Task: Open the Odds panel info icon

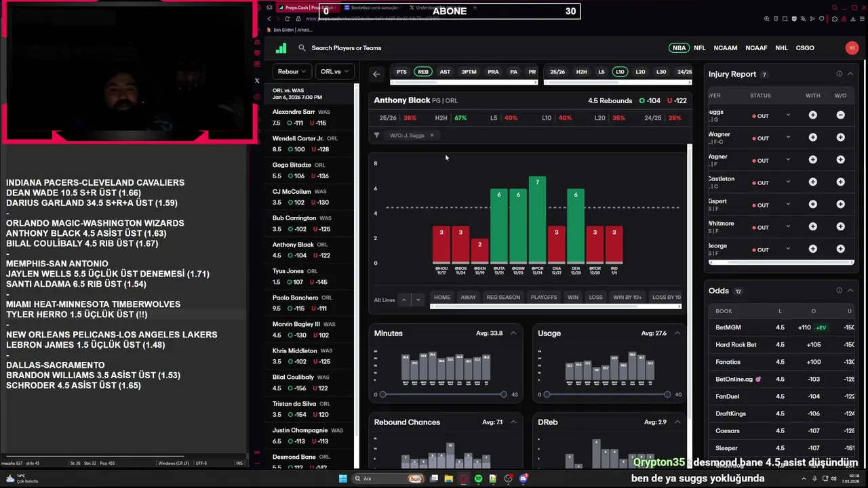Action: pyautogui.click(x=839, y=291)
